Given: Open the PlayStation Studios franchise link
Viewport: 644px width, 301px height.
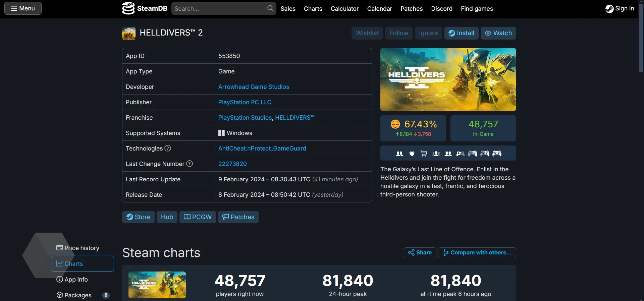Looking at the screenshot, I should click(x=245, y=118).
